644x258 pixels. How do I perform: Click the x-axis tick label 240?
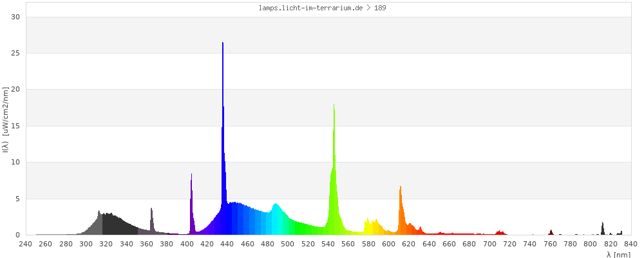[26, 244]
